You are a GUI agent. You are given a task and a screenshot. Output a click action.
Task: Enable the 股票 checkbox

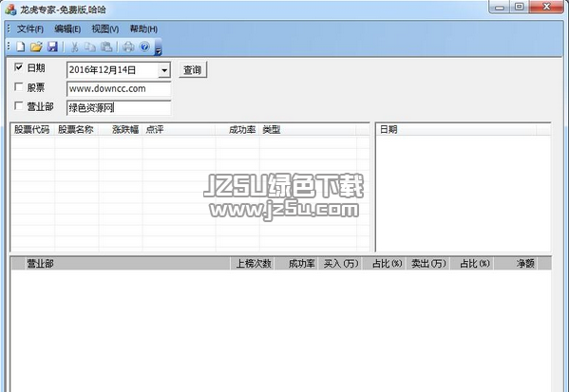18,87
